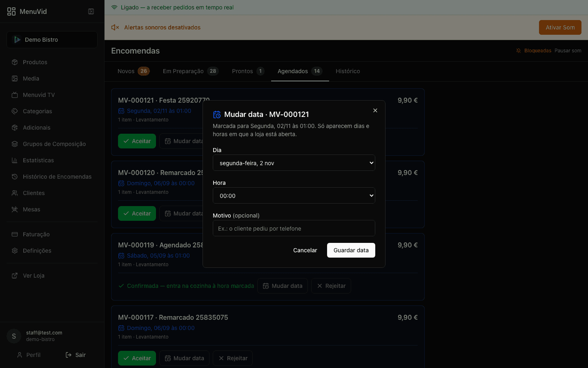Click the Bloqueadas bell-off icon
Viewport: 588px width, 368px height.
tap(519, 51)
